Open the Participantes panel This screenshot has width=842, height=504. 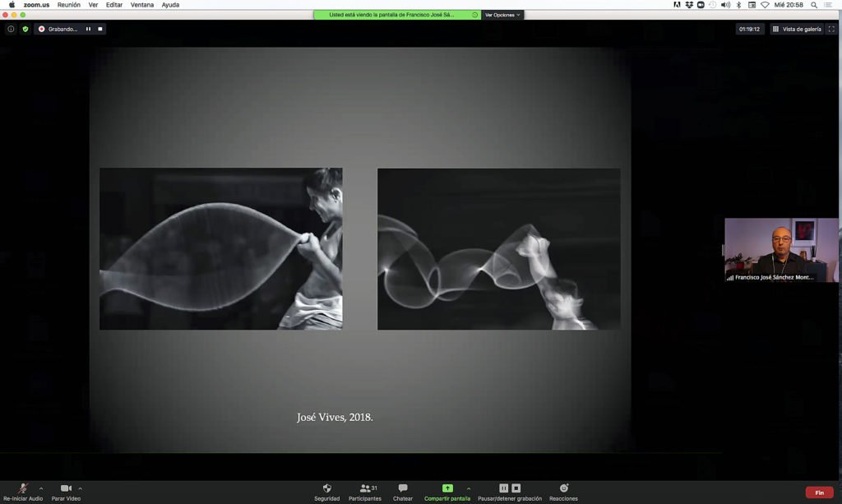pos(365,488)
